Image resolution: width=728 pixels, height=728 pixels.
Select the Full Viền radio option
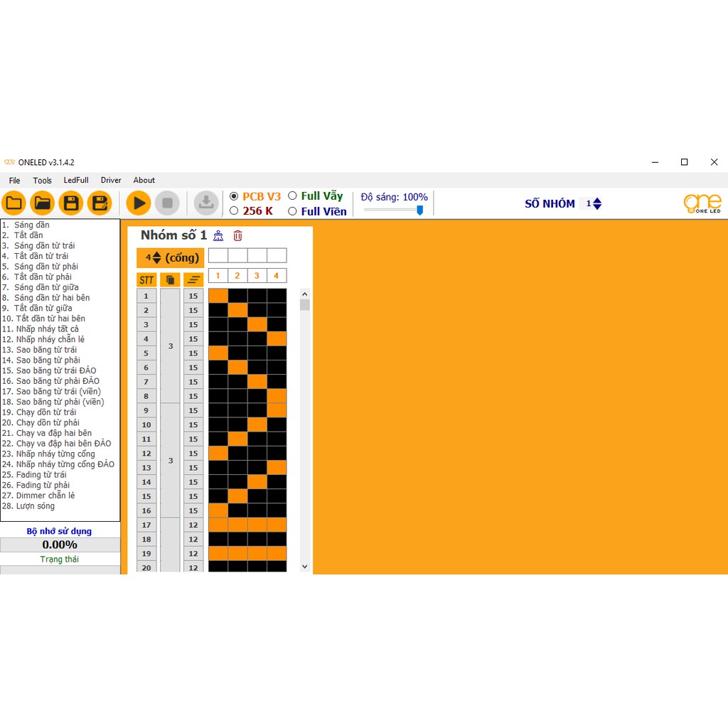click(292, 211)
